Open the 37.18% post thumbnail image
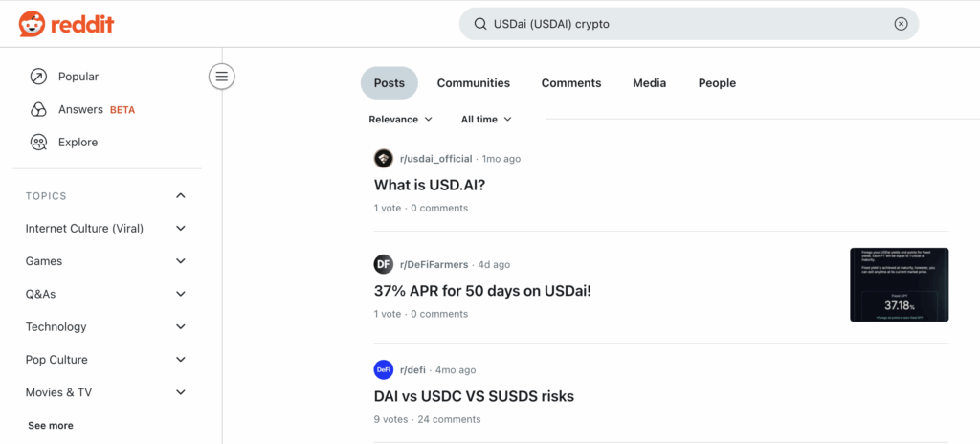Screen dimensions: 980x444 pyautogui.click(x=899, y=284)
